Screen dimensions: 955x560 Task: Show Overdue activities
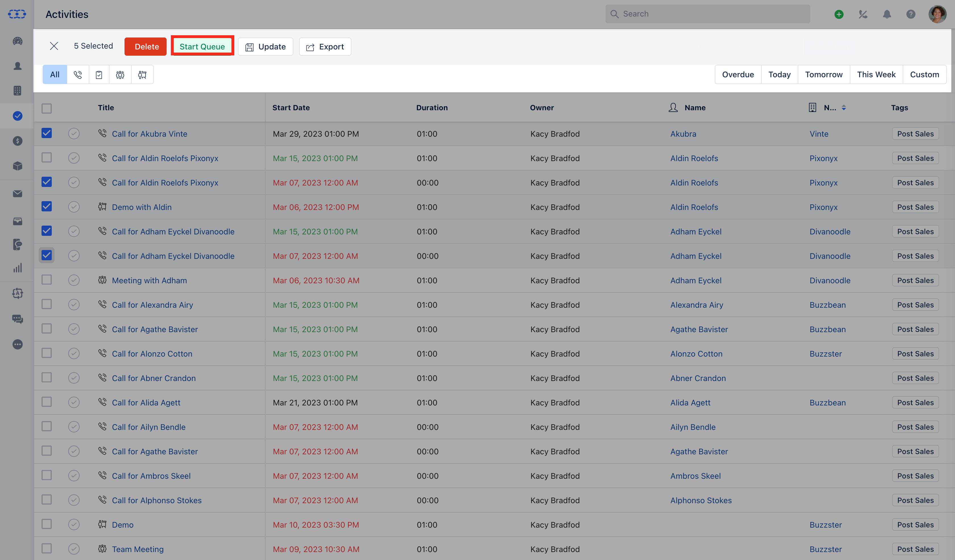pyautogui.click(x=738, y=75)
